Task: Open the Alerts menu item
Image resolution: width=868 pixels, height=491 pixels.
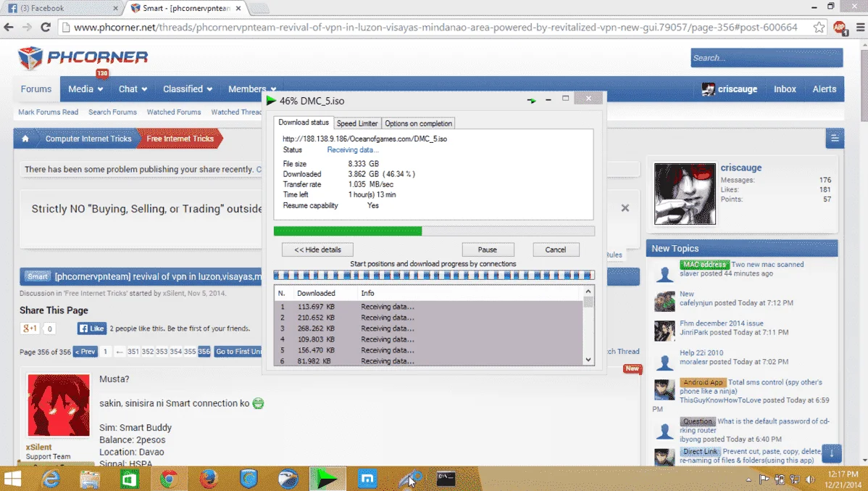Action: [x=825, y=89]
